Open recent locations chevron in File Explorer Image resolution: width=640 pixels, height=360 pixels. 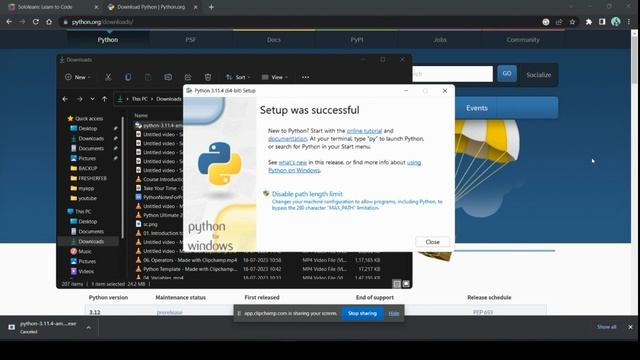click(x=92, y=99)
